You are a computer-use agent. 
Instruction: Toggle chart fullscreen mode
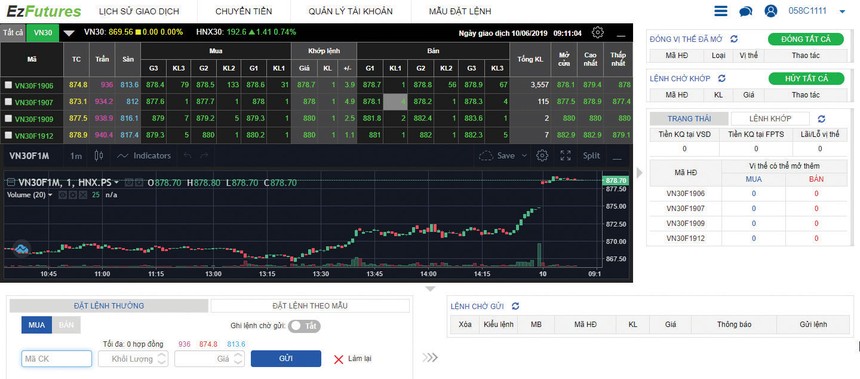[x=565, y=156]
